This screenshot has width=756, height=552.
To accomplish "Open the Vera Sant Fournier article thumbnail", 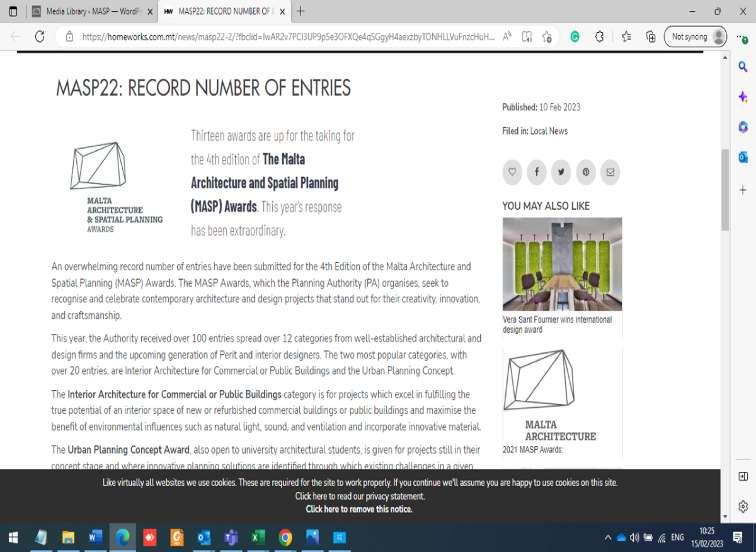I will click(x=562, y=264).
